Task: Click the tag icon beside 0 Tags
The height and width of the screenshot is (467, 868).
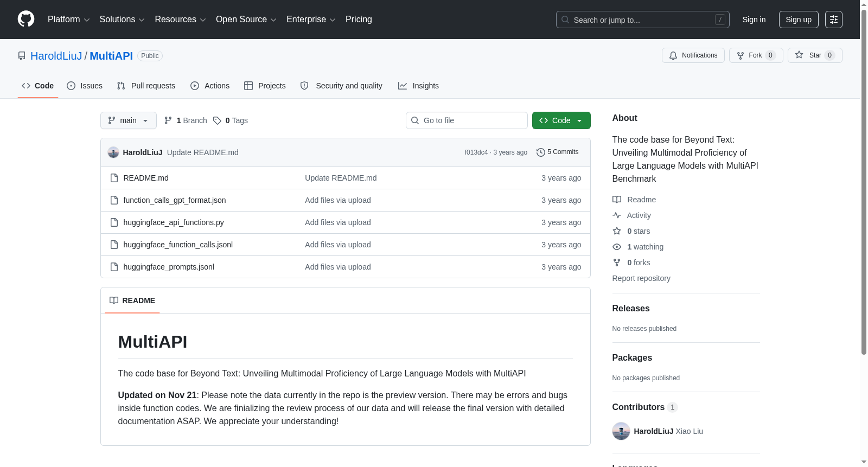Action: point(217,120)
